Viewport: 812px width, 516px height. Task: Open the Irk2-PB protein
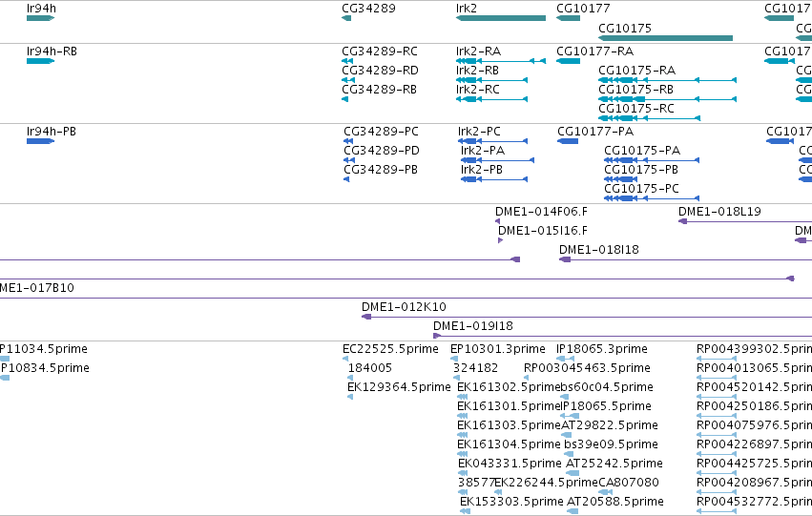tap(494, 179)
